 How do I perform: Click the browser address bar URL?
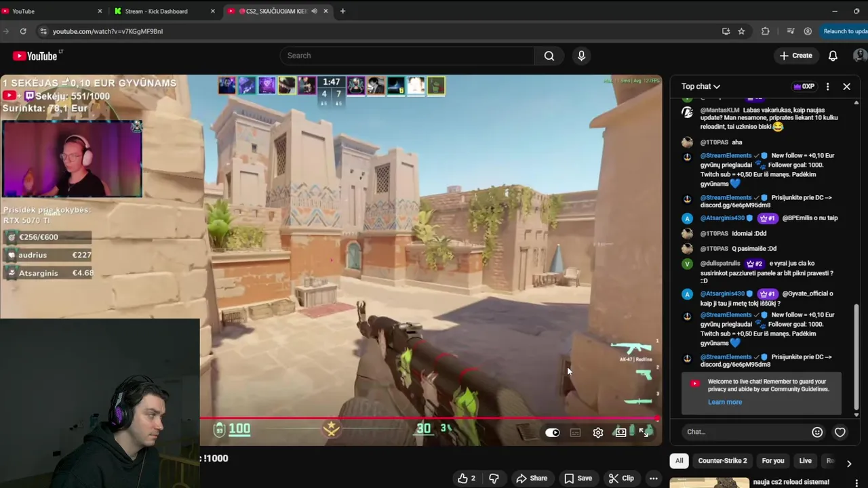pyautogui.click(x=108, y=31)
